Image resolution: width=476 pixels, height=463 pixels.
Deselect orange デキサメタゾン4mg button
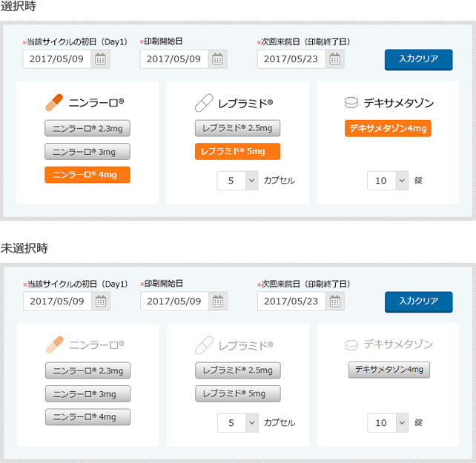click(388, 128)
